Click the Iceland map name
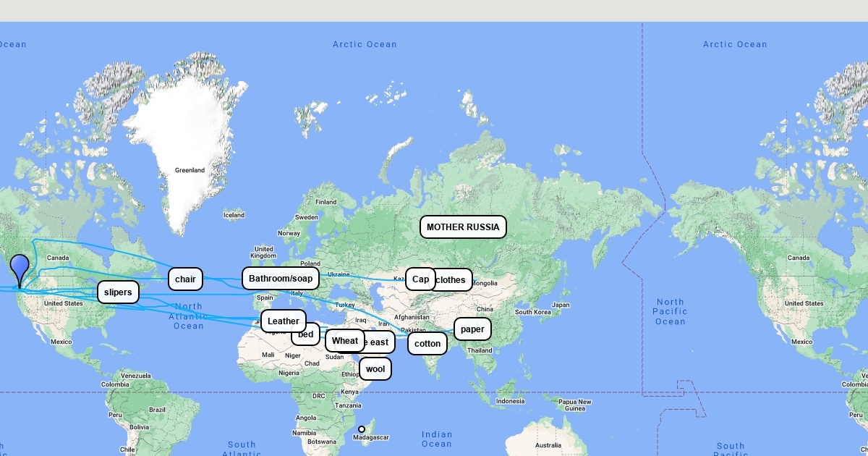The height and width of the screenshot is (456, 868). (x=234, y=215)
